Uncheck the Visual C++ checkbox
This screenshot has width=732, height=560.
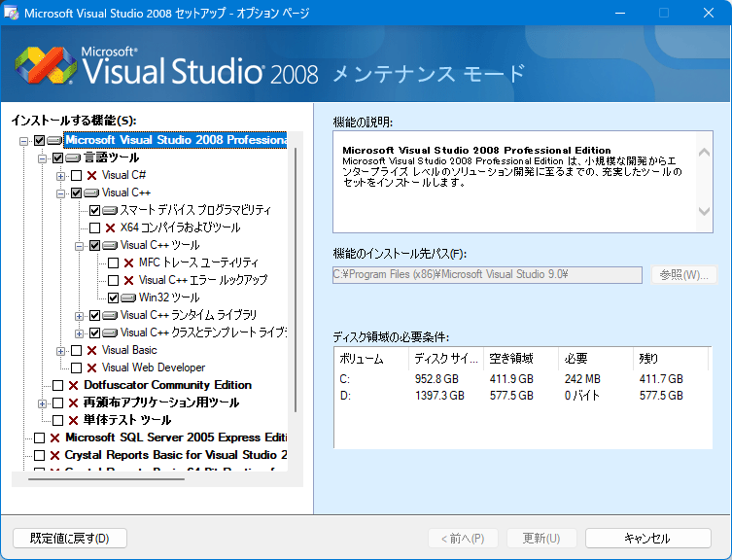(x=76, y=192)
